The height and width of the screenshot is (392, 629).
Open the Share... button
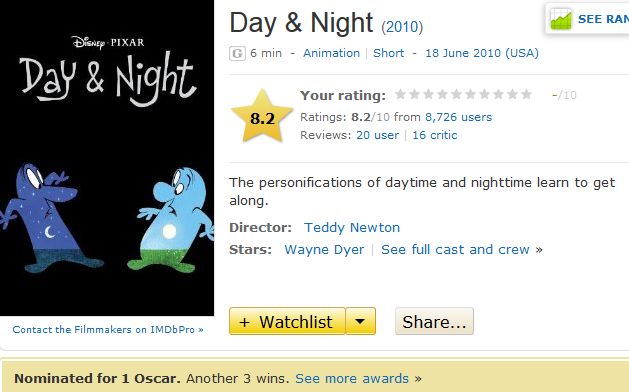point(434,321)
